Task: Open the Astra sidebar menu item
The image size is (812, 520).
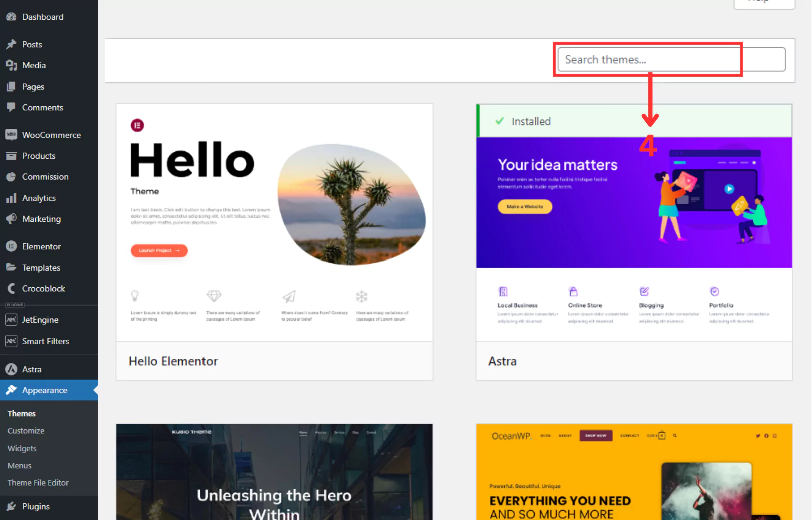Action: tap(49, 369)
